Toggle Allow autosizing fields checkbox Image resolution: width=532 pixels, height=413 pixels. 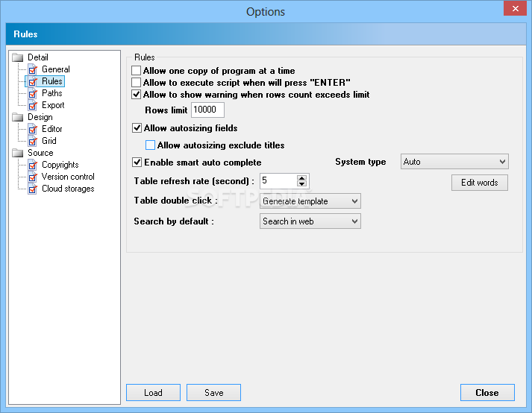point(137,127)
